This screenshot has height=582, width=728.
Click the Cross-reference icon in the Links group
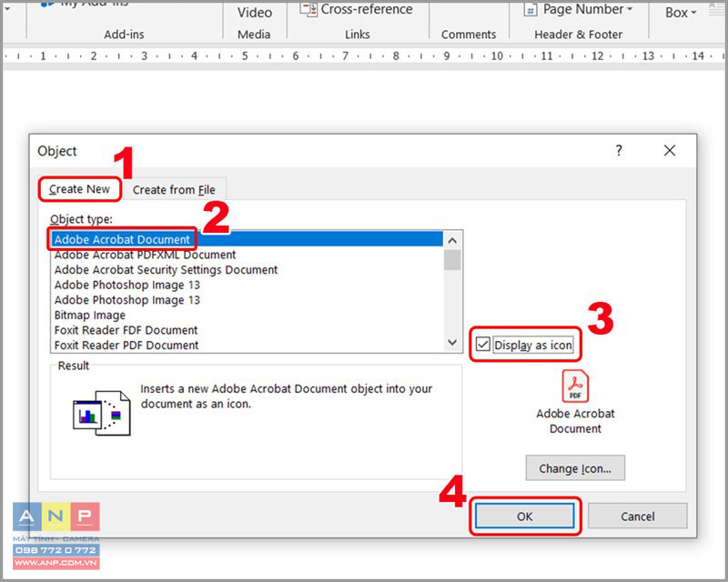click(x=308, y=9)
